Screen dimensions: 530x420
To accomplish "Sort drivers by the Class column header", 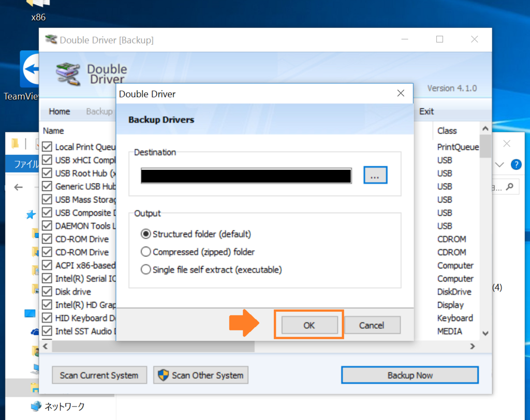I will 447,131.
